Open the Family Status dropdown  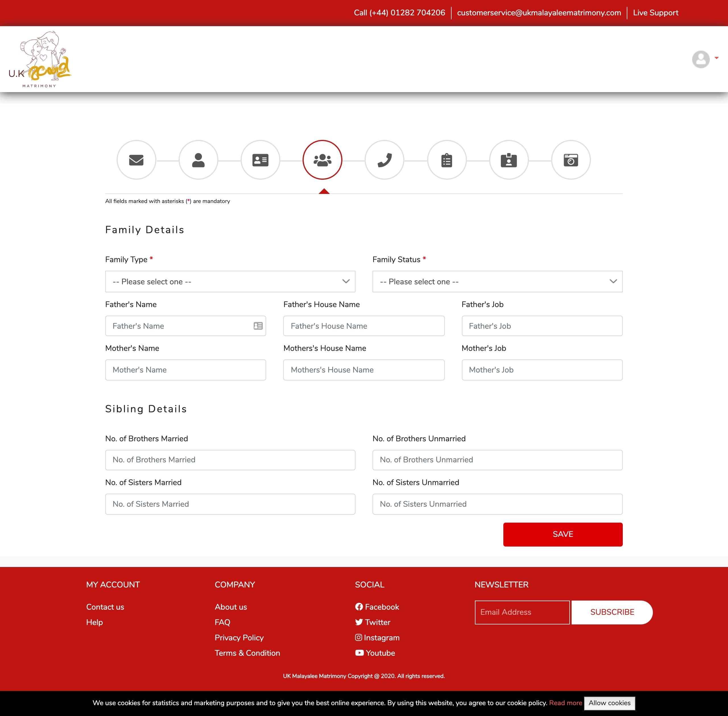coord(497,281)
